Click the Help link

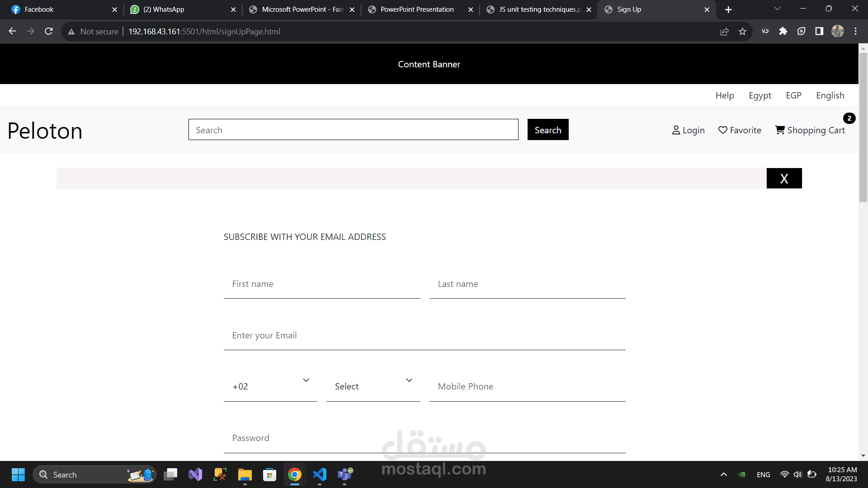(x=724, y=95)
